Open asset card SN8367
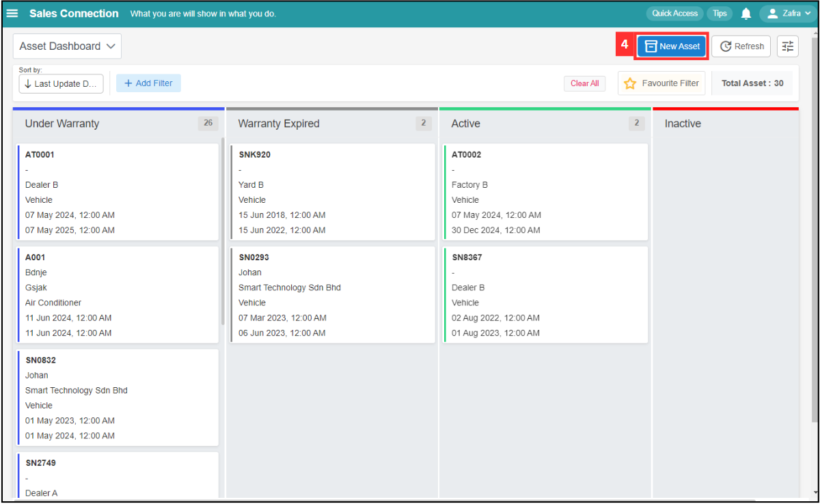The image size is (820, 504). pos(545,295)
